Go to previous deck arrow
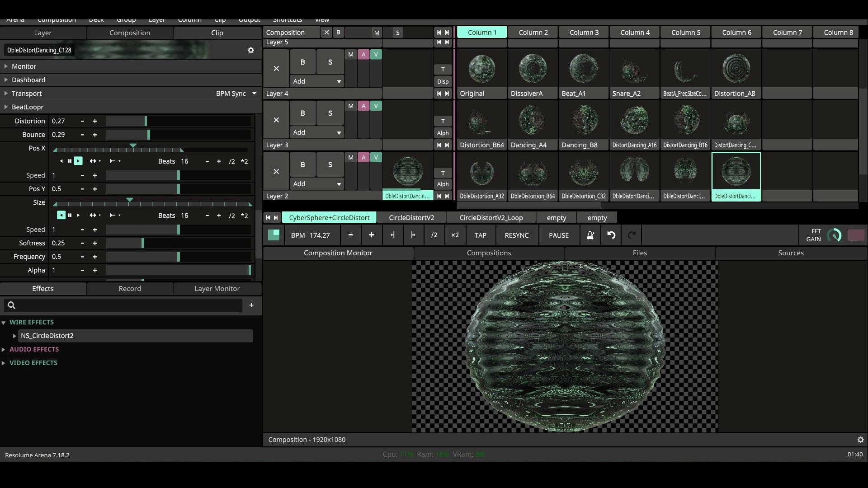The image size is (868, 488). 268,218
